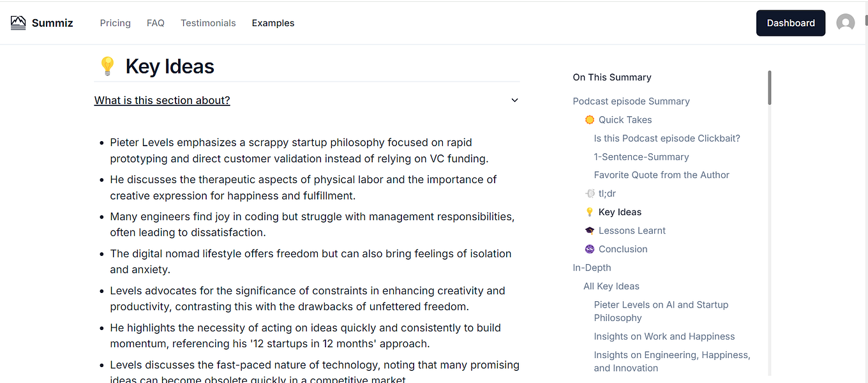Open the user profile avatar
This screenshot has height=383, width=868.
846,23
